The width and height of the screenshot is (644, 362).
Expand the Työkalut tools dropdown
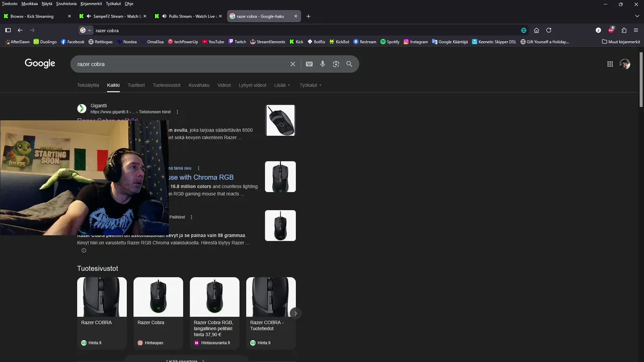coord(310,85)
